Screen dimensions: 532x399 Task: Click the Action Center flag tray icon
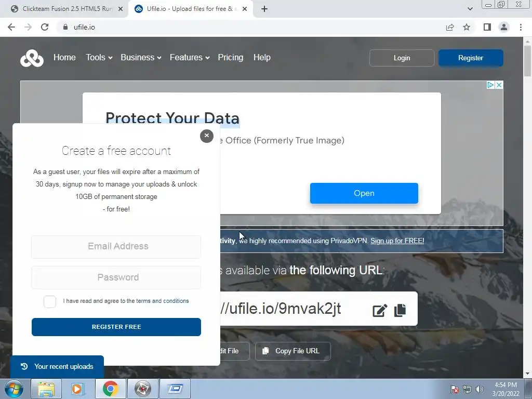pyautogui.click(x=455, y=389)
